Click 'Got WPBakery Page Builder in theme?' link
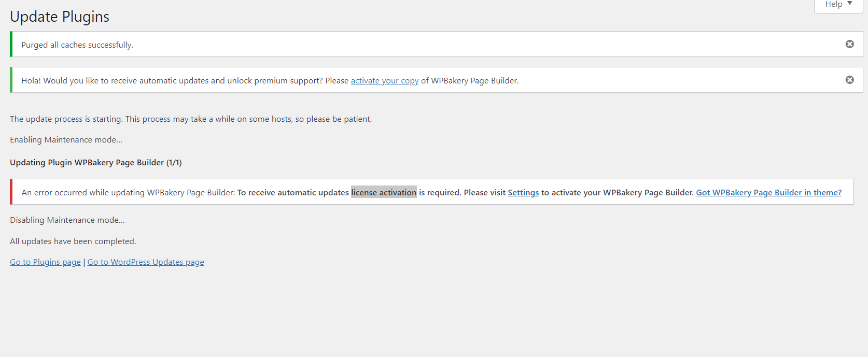 coord(768,193)
